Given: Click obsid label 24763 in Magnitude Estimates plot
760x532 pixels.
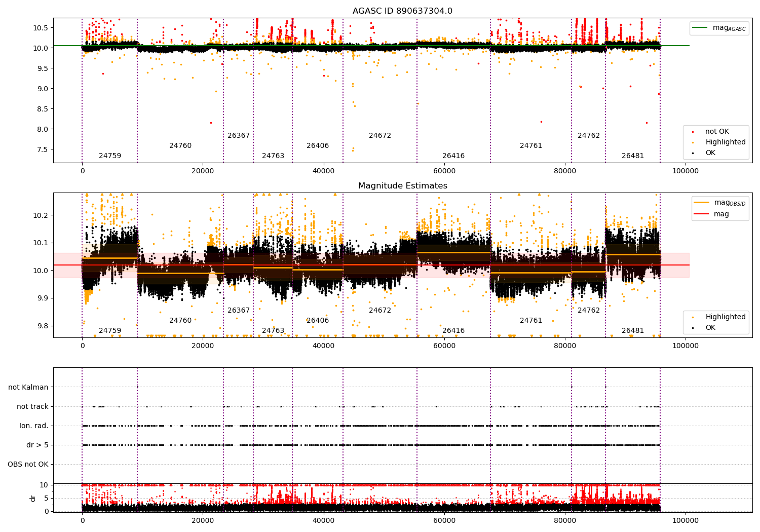Looking at the screenshot, I should click(x=273, y=331).
